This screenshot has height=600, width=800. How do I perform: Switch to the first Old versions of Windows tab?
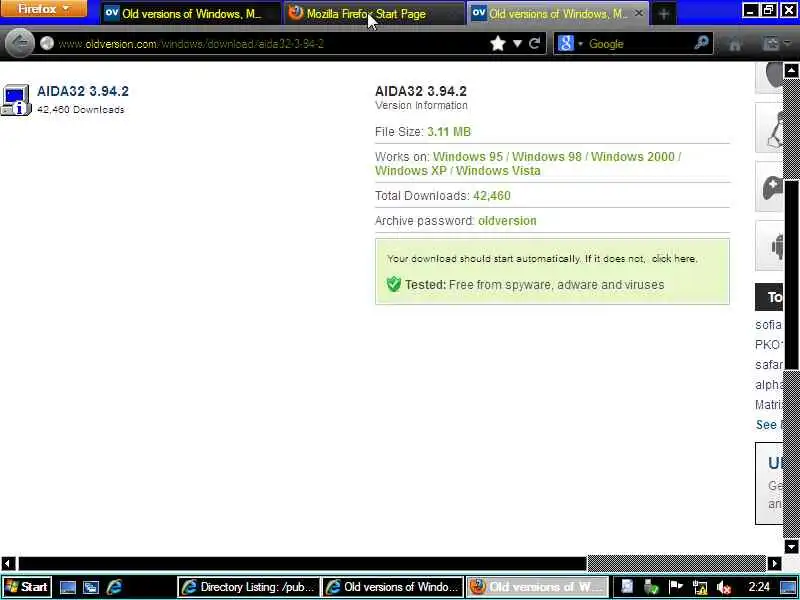tap(190, 14)
